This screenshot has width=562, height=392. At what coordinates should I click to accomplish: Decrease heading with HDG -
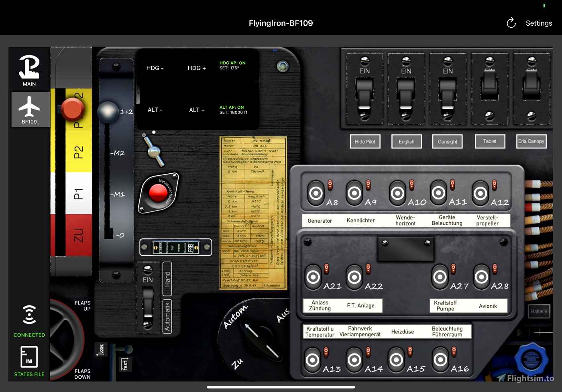[x=155, y=68]
